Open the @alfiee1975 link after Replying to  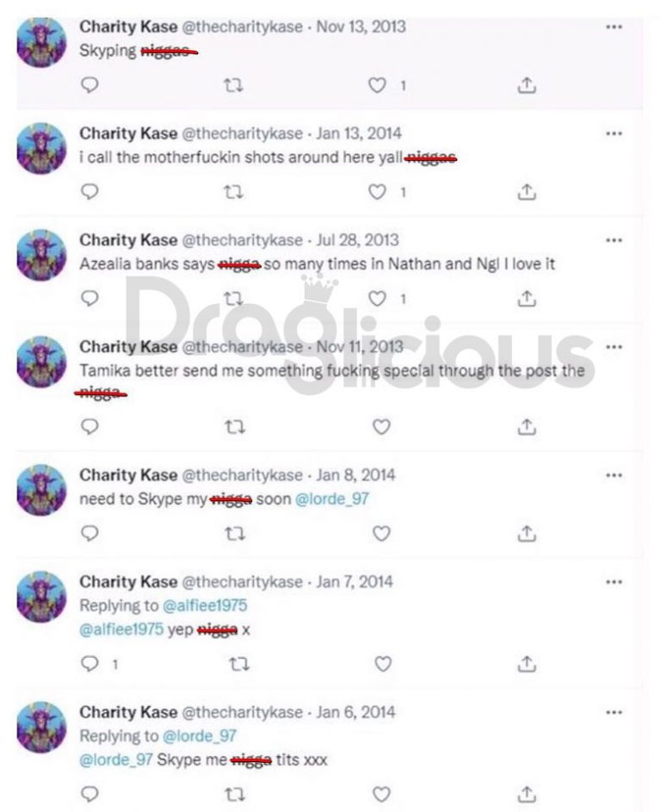(205, 605)
